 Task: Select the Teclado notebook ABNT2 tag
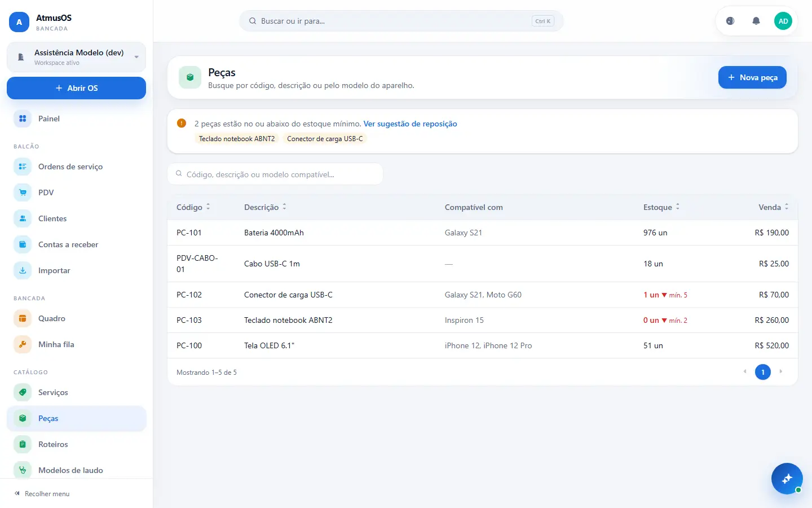[x=237, y=139]
